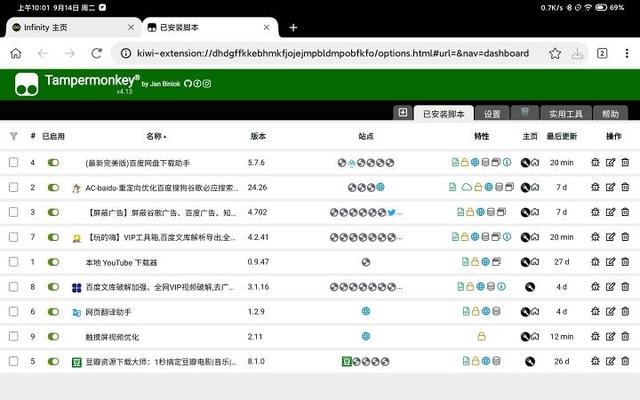Open the browser three-dot menu
The height and width of the screenshot is (400, 640).
tap(626, 53)
